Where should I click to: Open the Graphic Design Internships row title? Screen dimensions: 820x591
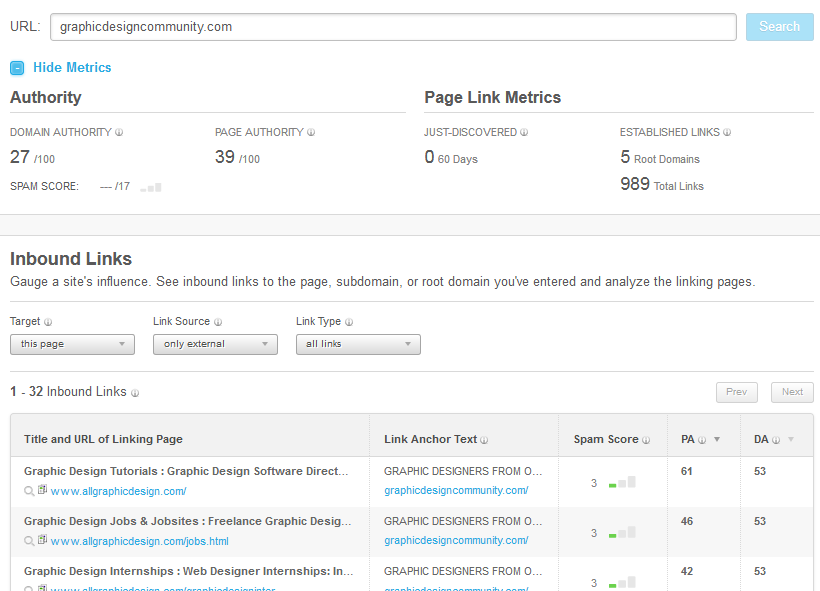[188, 571]
